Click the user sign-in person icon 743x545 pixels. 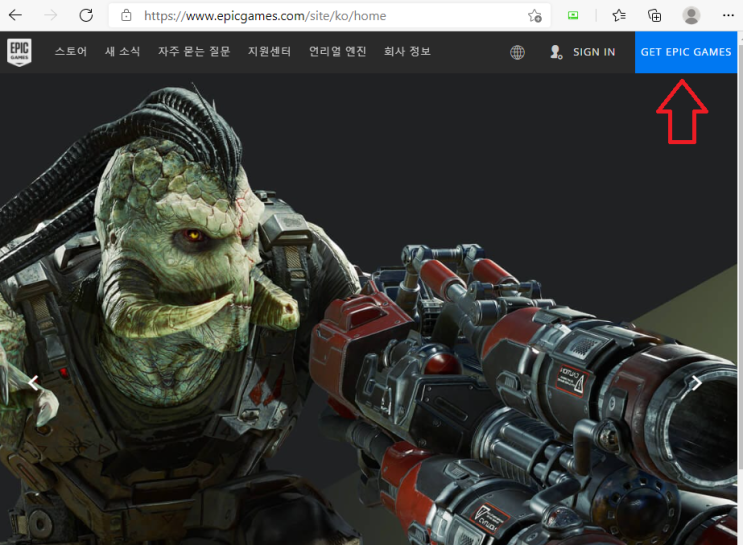pyautogui.click(x=556, y=52)
